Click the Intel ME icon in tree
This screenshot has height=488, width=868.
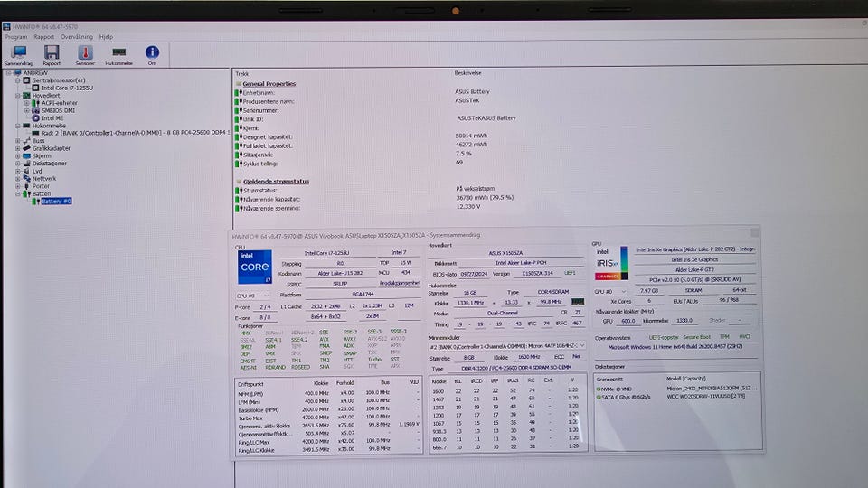(x=35, y=117)
